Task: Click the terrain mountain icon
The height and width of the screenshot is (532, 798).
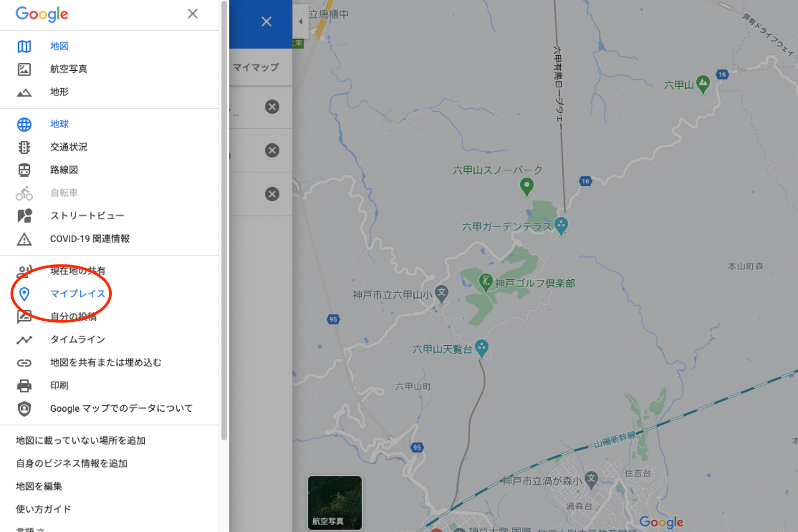Action: 24,93
